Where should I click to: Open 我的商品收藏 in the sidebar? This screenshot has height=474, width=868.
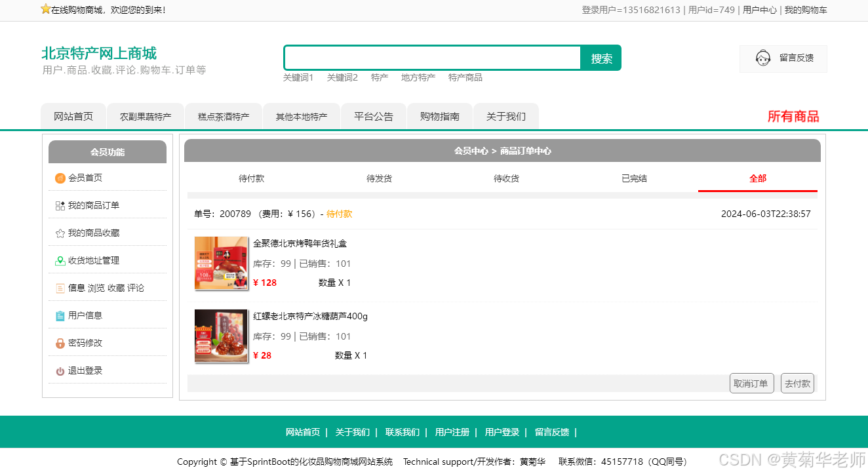pos(94,233)
